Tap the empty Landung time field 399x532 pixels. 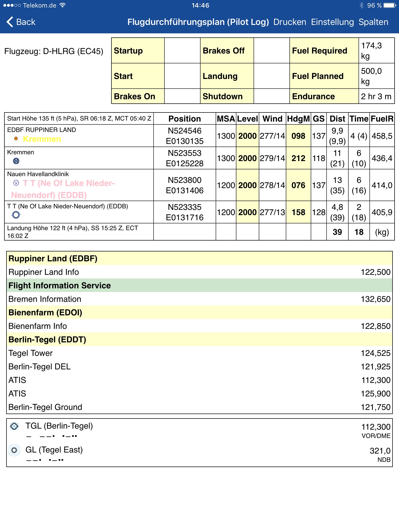pyautogui.click(x=271, y=76)
